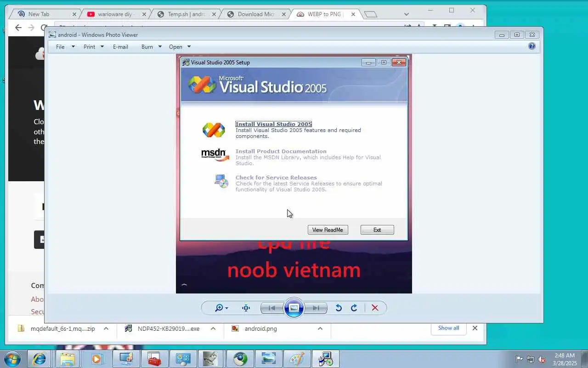Open the Windows Start button

pos(12,359)
